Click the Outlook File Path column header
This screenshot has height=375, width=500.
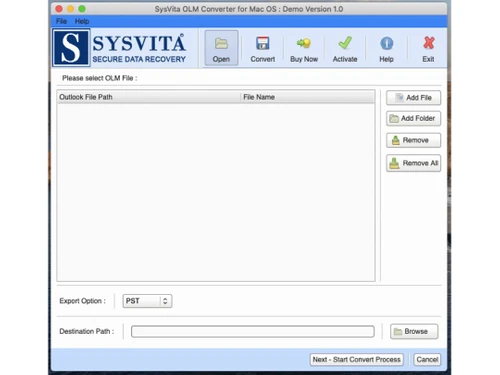click(x=149, y=97)
